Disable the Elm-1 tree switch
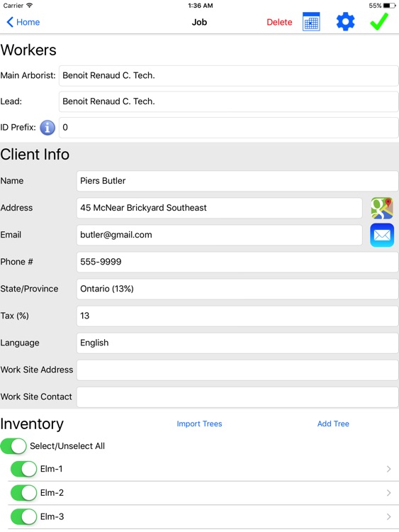This screenshot has width=399, height=532. pyautogui.click(x=23, y=469)
